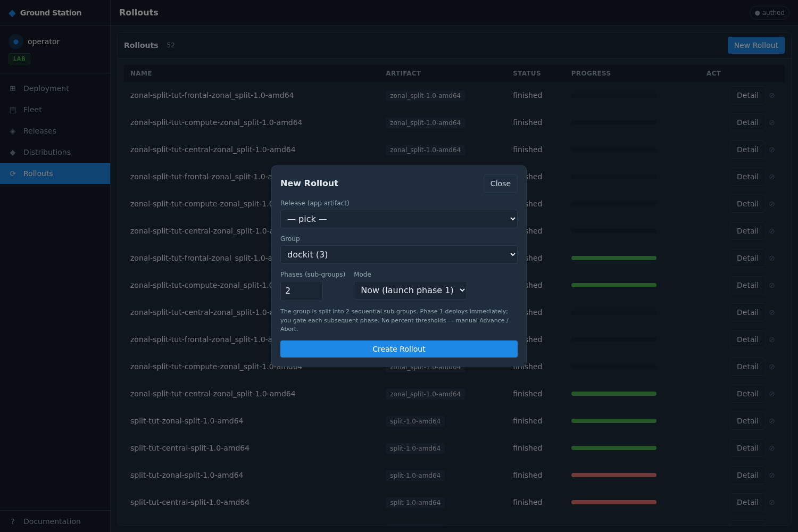Cancel icon for zonal-split-tut-central row with green progress

[x=772, y=394]
